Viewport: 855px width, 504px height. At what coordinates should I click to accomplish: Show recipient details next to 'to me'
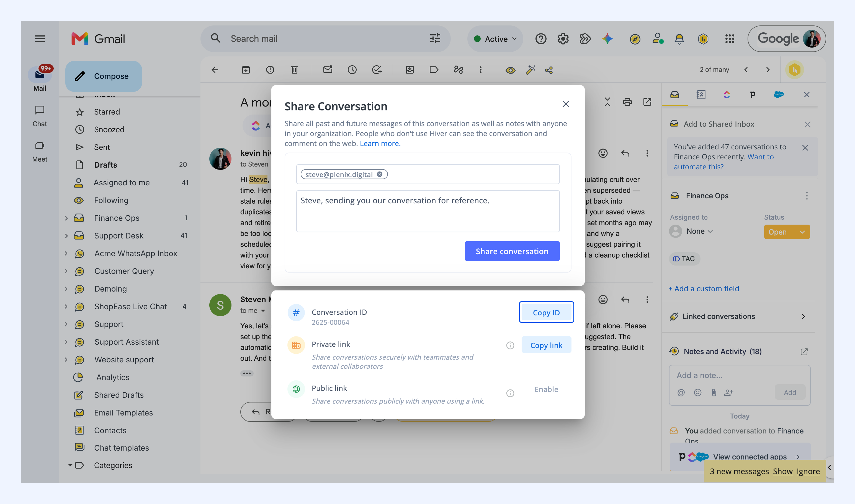(x=263, y=311)
